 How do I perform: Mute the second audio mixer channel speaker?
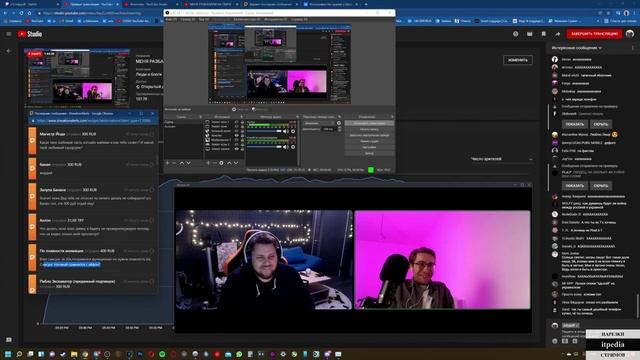(x=285, y=147)
